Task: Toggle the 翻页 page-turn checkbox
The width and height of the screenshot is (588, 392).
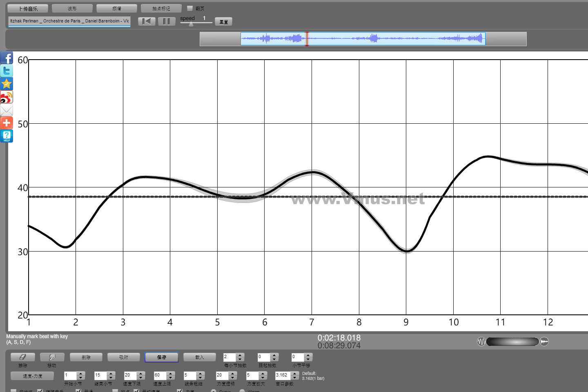Action: click(x=189, y=8)
